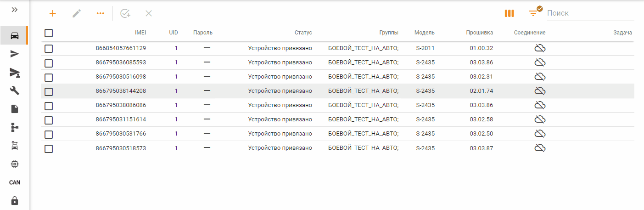Screen dimensions: 644x210
Task: Click the Поиск search field
Action: 590,13
